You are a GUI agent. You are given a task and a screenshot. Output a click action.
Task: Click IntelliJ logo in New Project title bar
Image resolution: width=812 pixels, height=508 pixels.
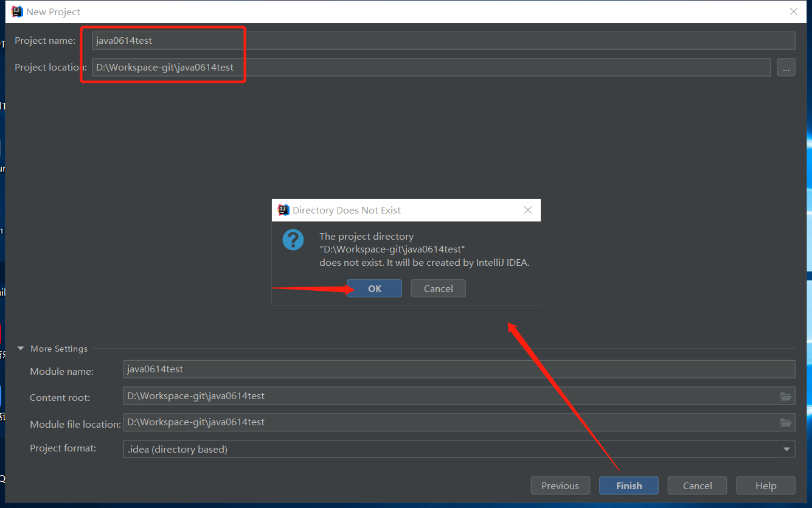[x=17, y=12]
